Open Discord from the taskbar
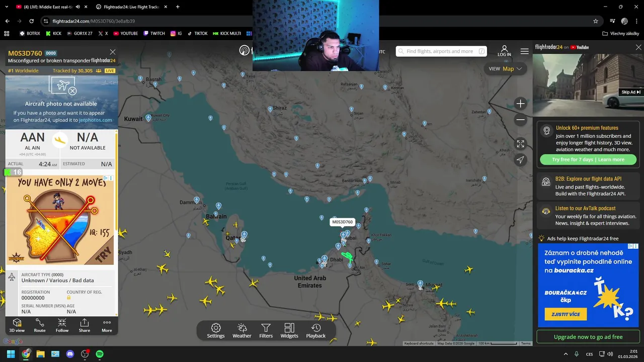 [x=70, y=354]
